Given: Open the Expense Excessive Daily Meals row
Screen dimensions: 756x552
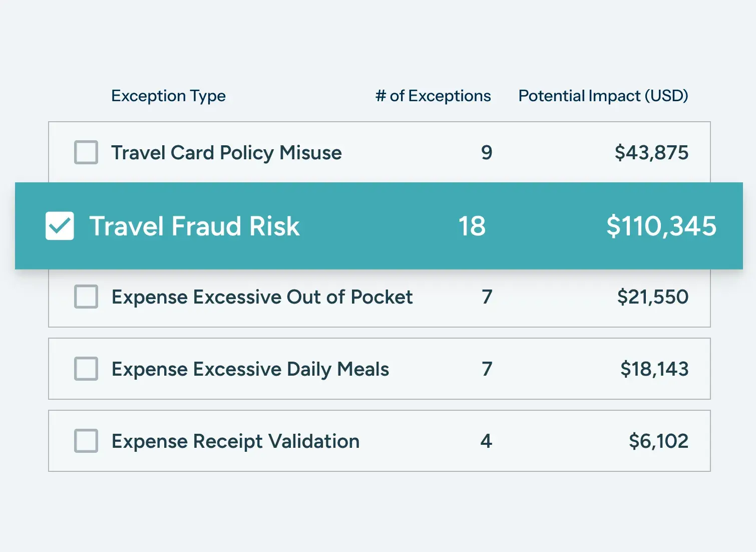Looking at the screenshot, I should [350, 369].
